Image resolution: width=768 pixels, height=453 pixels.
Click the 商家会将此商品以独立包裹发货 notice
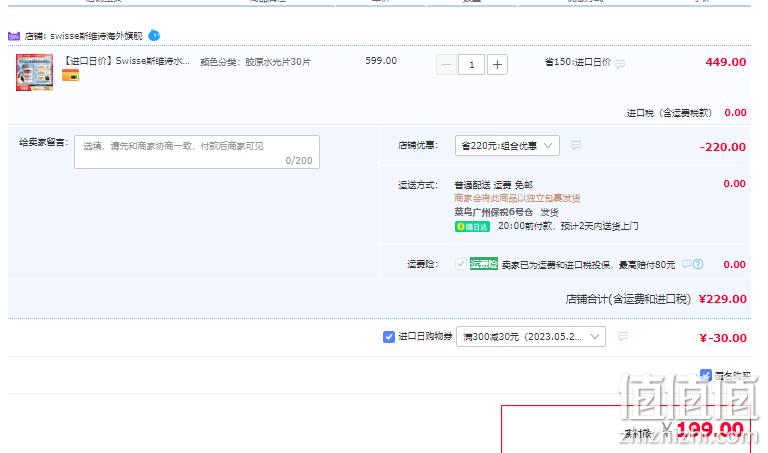(517, 198)
